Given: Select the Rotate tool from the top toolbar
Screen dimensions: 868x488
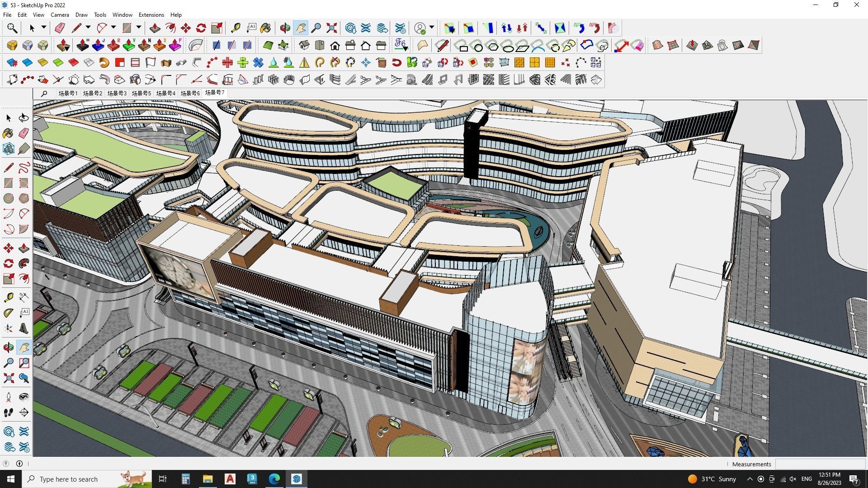Looking at the screenshot, I should [201, 28].
